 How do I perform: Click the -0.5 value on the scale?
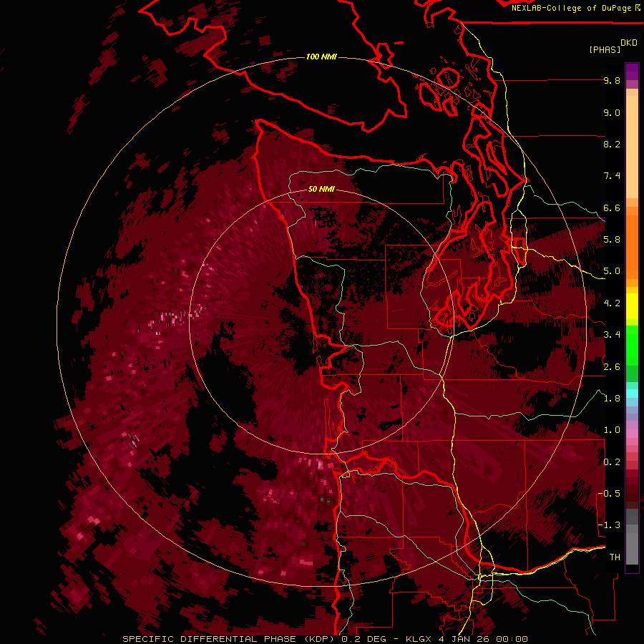click(x=609, y=494)
